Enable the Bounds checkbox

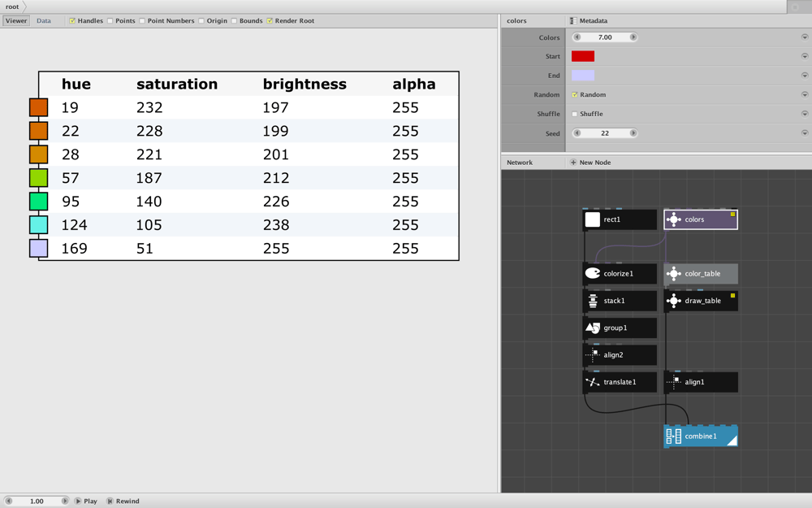point(234,21)
